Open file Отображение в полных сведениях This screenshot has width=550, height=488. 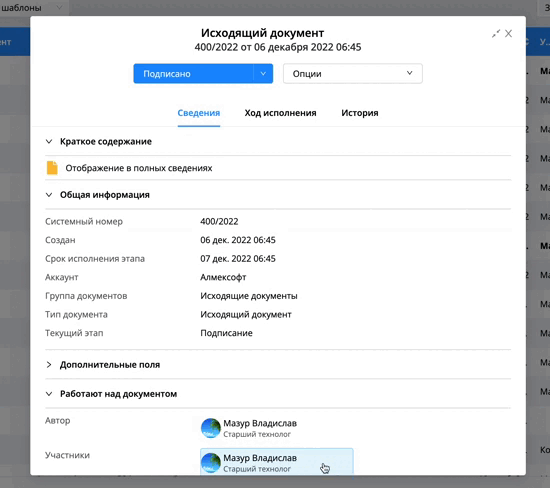pyautogui.click(x=139, y=168)
